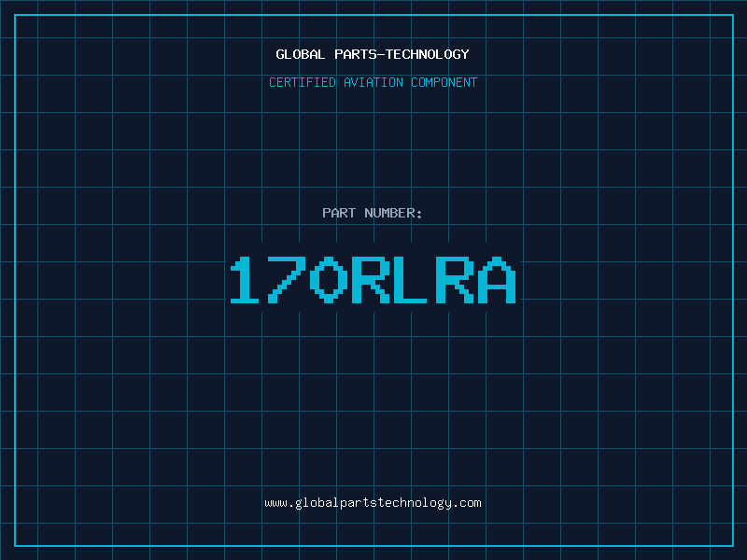Click the word COMPONENT in the subtitle

click(x=444, y=83)
